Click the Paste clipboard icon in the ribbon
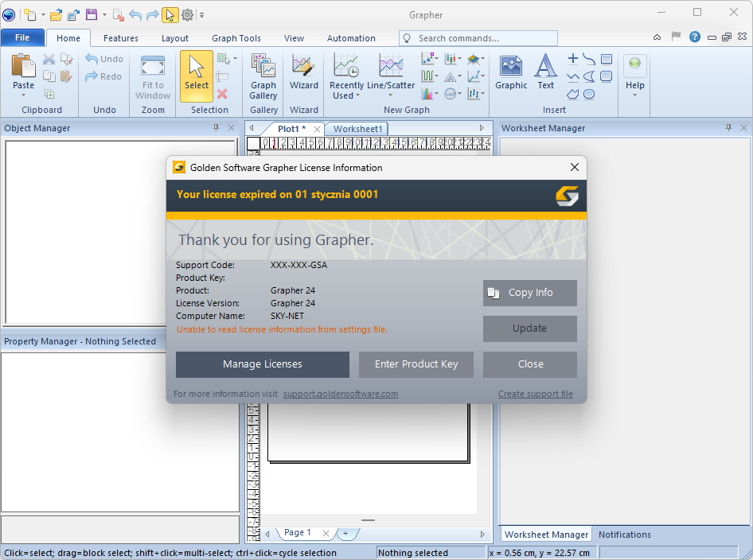This screenshot has width=753, height=560. click(x=23, y=65)
